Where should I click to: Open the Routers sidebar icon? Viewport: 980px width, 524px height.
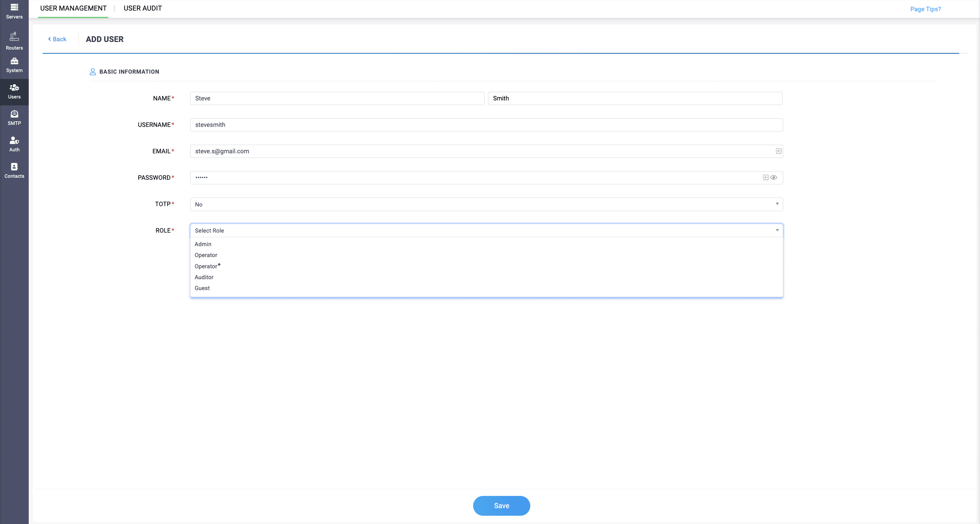14,41
